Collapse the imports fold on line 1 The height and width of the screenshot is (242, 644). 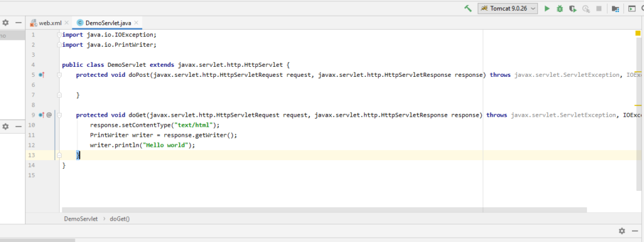pos(60,35)
